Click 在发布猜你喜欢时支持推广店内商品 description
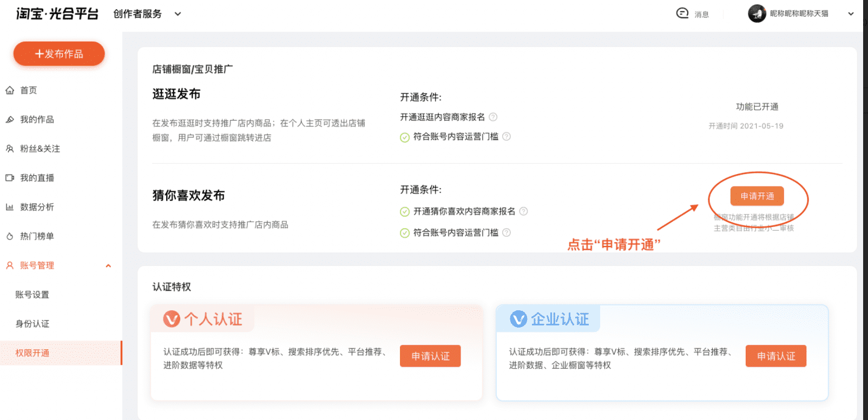 pyautogui.click(x=220, y=225)
